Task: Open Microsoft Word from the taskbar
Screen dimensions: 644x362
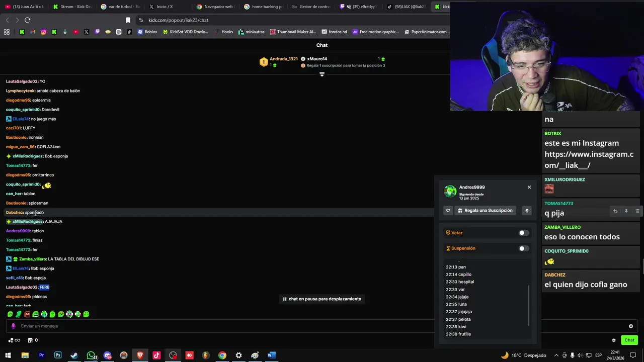Action: (272, 355)
